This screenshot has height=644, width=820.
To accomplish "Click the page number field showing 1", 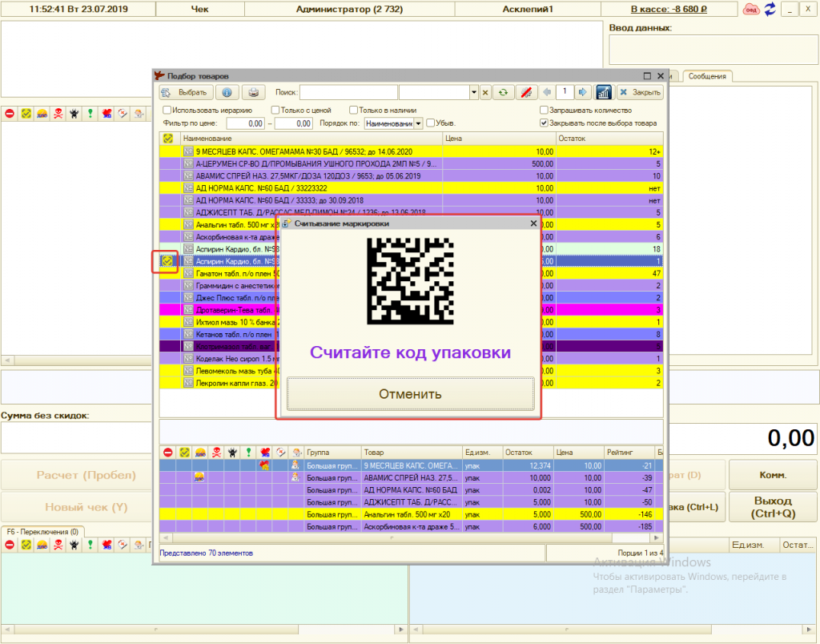I will coord(565,92).
